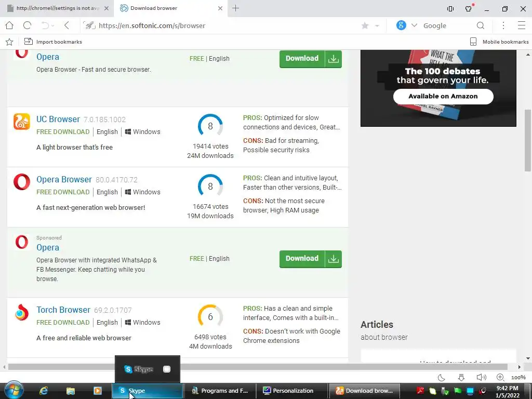Open Opera Browser 80.0.4170.72 title link
532x399 pixels.
point(64,179)
